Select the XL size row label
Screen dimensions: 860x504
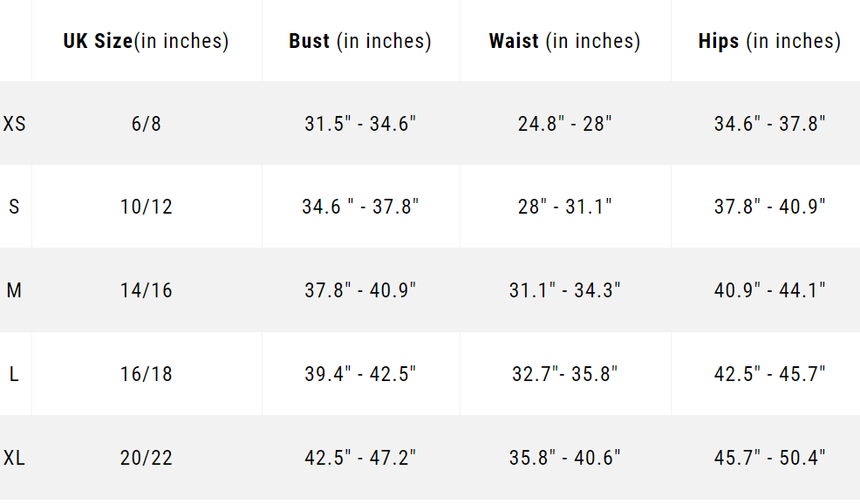tap(15, 458)
